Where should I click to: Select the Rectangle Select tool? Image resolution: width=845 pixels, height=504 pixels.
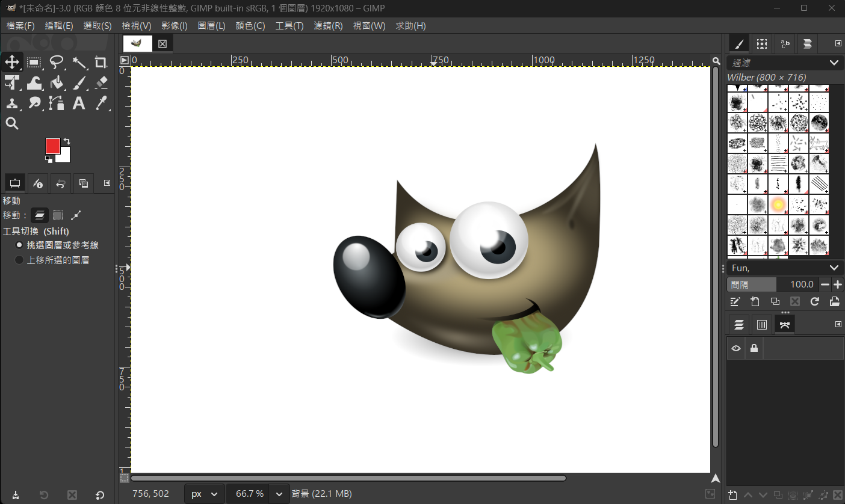point(34,62)
